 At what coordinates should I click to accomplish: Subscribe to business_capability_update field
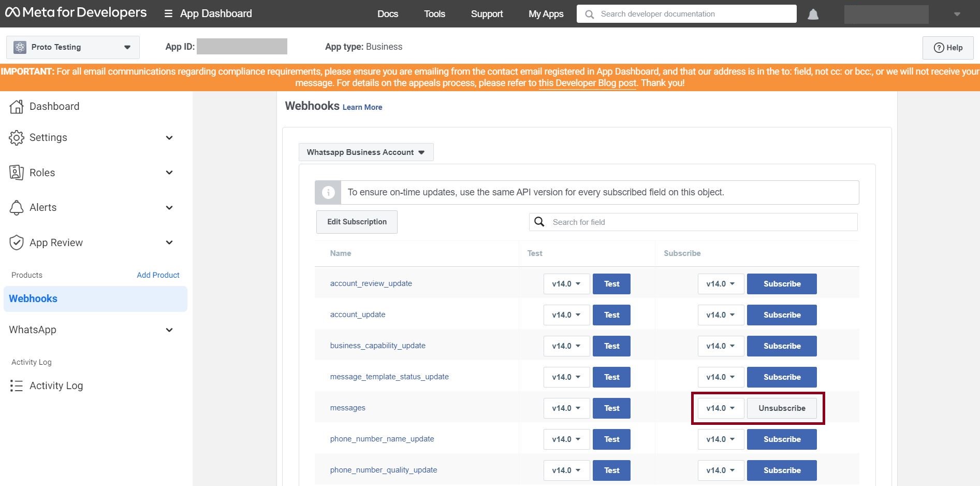[x=782, y=346]
